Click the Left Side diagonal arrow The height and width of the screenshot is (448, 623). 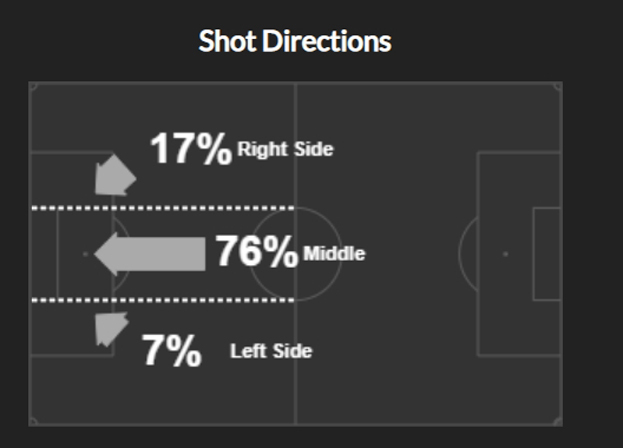click(110, 327)
